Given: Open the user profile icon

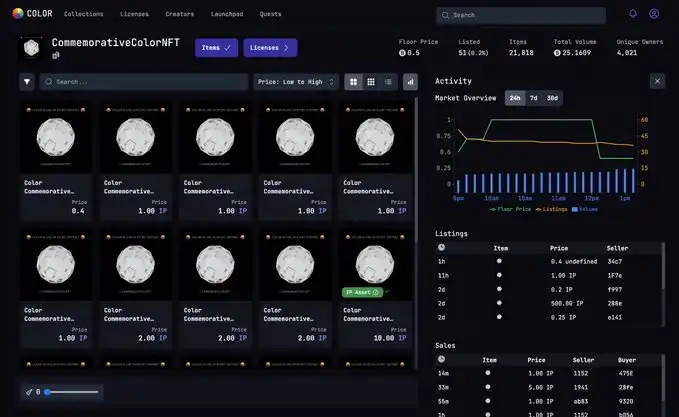Looking at the screenshot, I should tap(654, 15).
